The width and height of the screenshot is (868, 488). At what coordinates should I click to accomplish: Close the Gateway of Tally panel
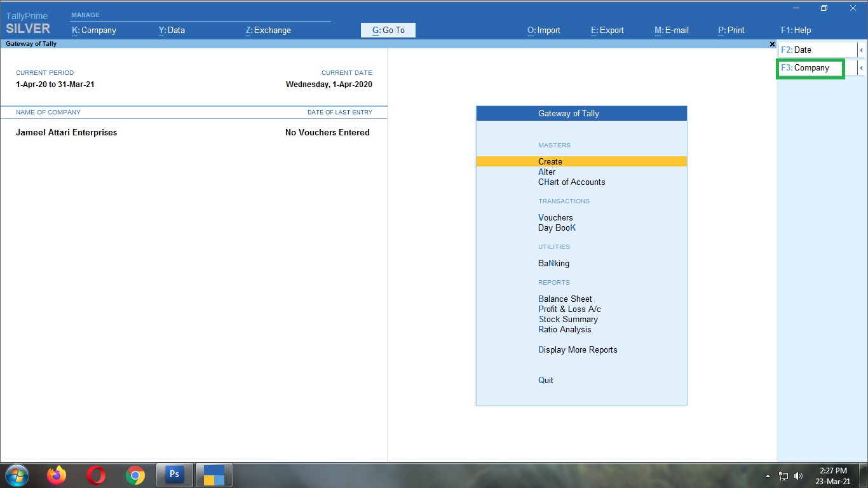click(x=772, y=44)
